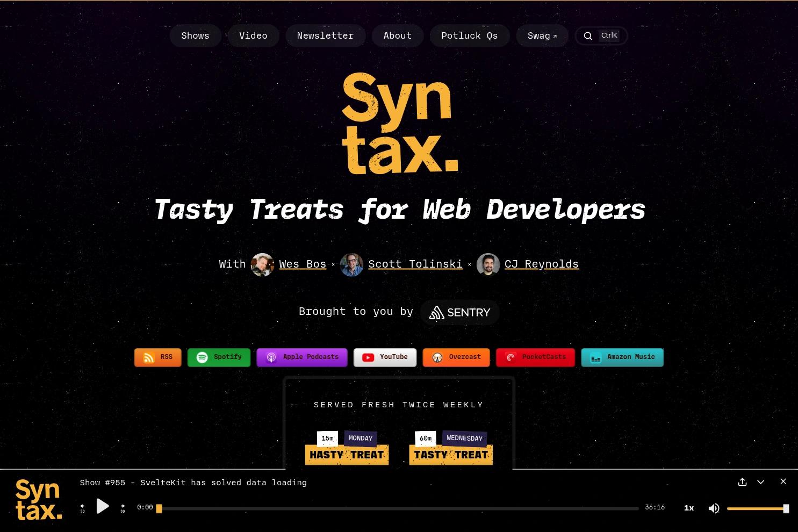Subscribe via the RSS button
This screenshot has height=532, width=798.
coord(157,357)
